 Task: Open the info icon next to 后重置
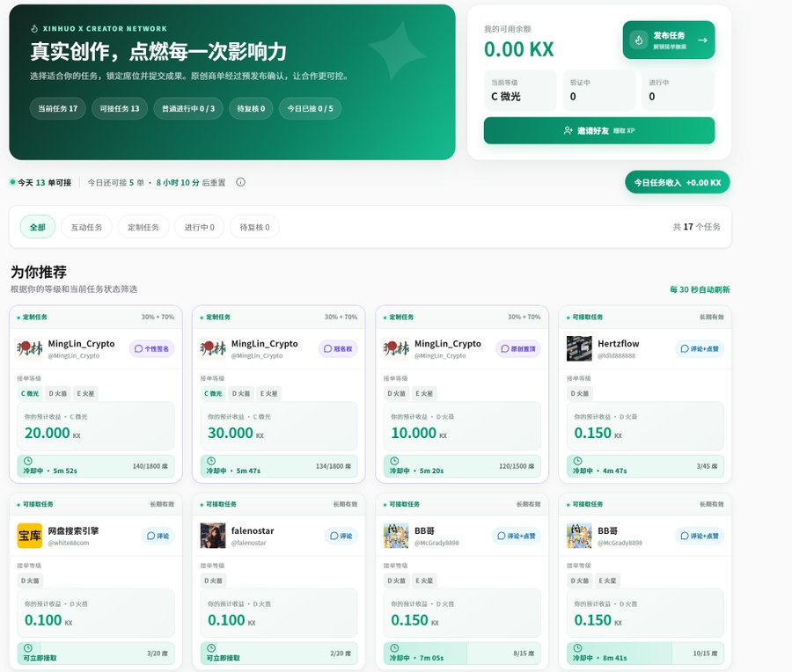[241, 182]
